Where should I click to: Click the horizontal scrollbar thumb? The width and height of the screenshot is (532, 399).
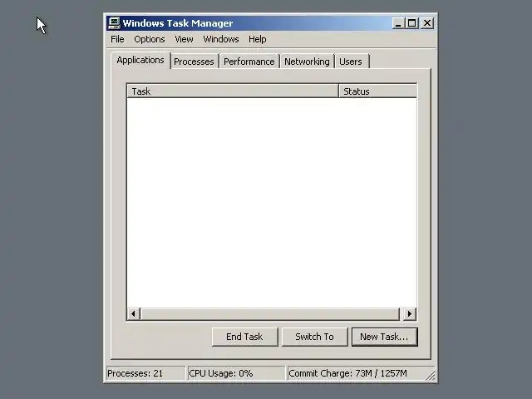click(270, 314)
